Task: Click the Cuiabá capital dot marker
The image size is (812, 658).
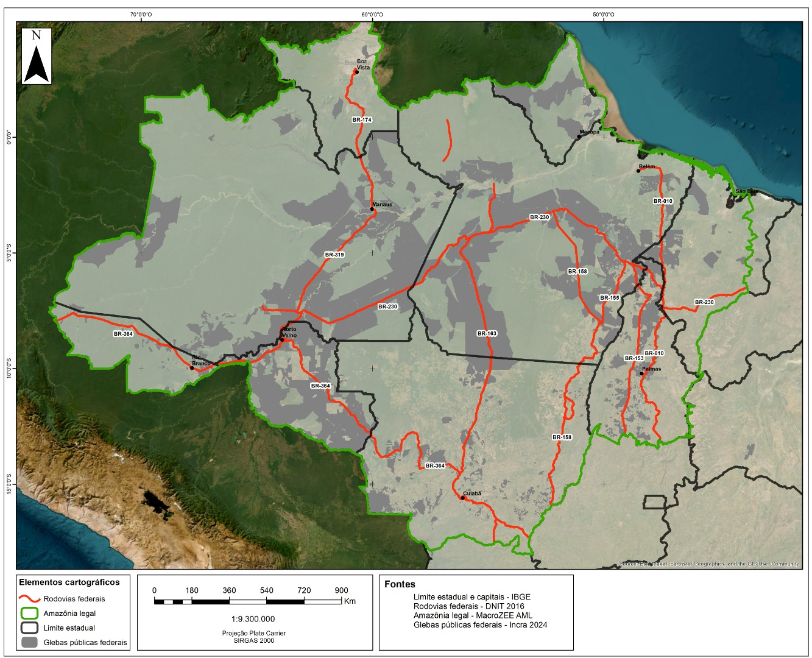Action: pos(462,498)
